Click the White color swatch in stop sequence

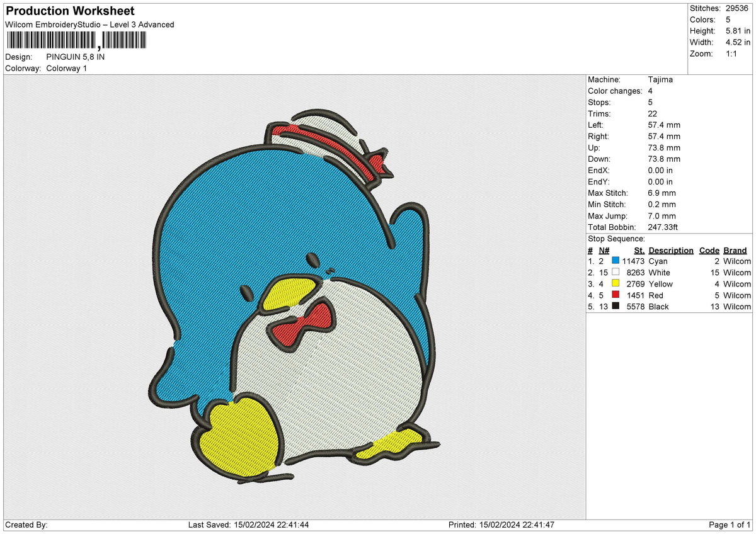pos(616,272)
